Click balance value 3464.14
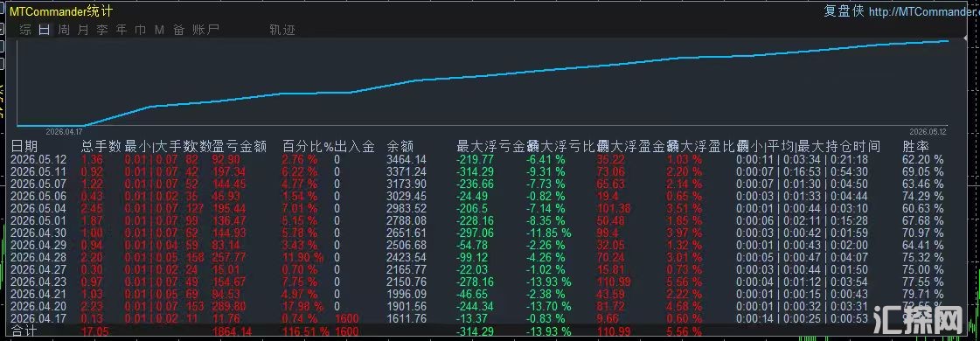The width and height of the screenshot is (980, 341). click(x=407, y=159)
